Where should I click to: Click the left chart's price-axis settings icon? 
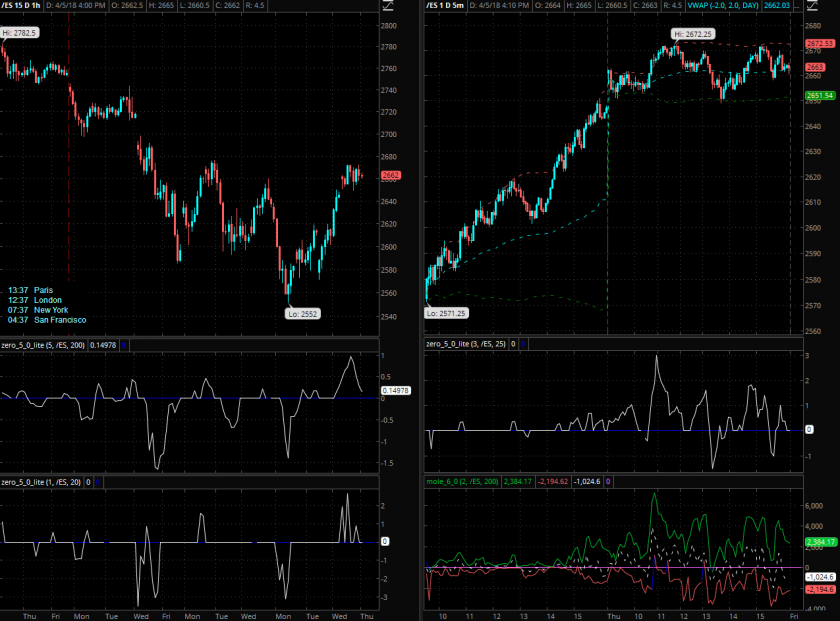tap(388, 6)
